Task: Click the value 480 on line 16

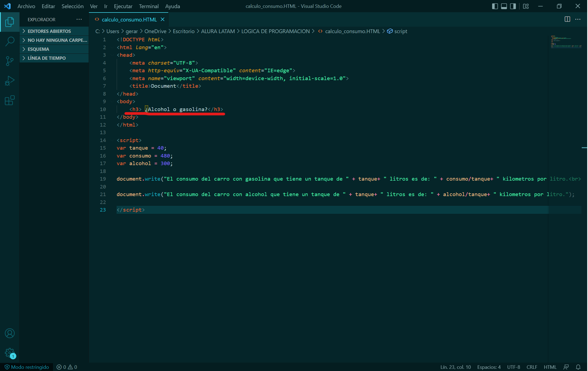Action: pyautogui.click(x=165, y=156)
